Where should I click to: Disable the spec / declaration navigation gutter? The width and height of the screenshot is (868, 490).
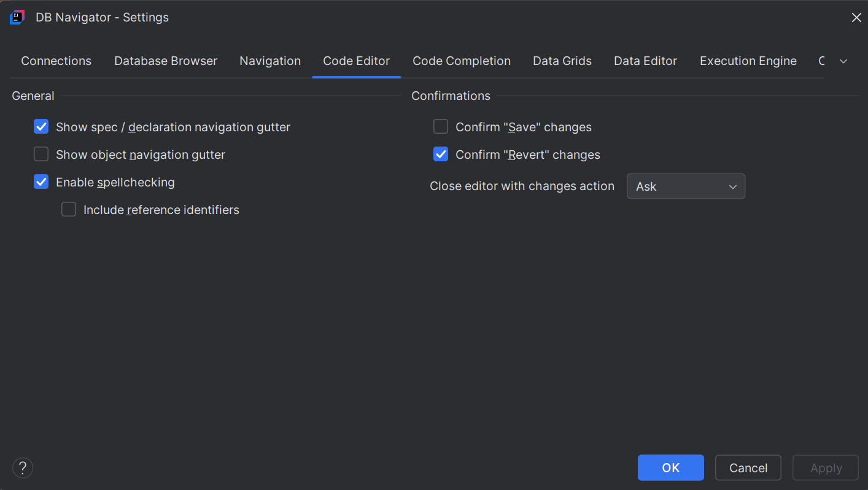(41, 126)
